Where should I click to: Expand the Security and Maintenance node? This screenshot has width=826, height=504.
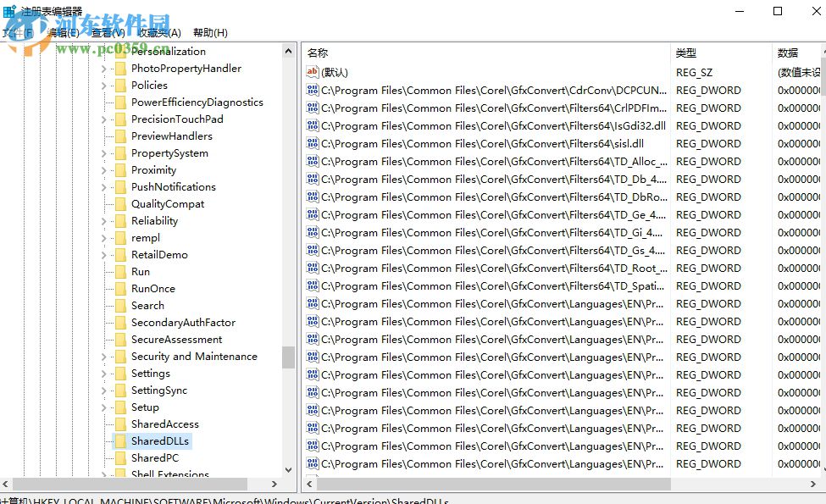click(x=103, y=356)
